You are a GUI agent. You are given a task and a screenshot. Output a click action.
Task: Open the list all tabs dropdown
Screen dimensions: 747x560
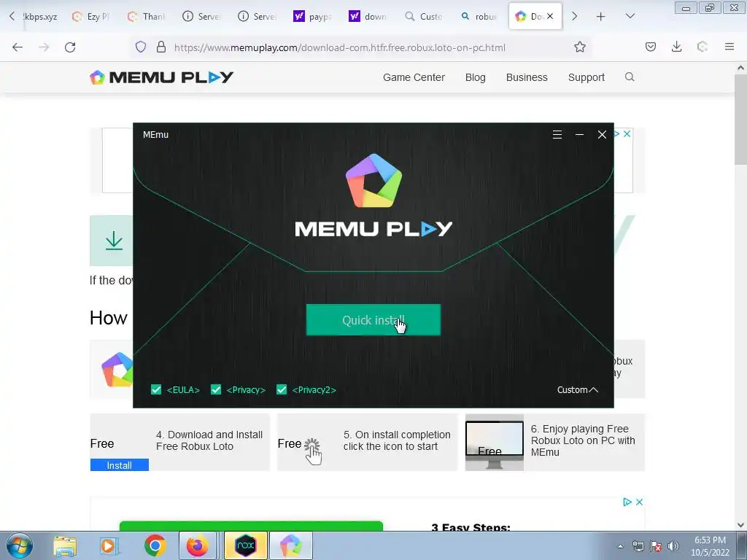pos(630,16)
